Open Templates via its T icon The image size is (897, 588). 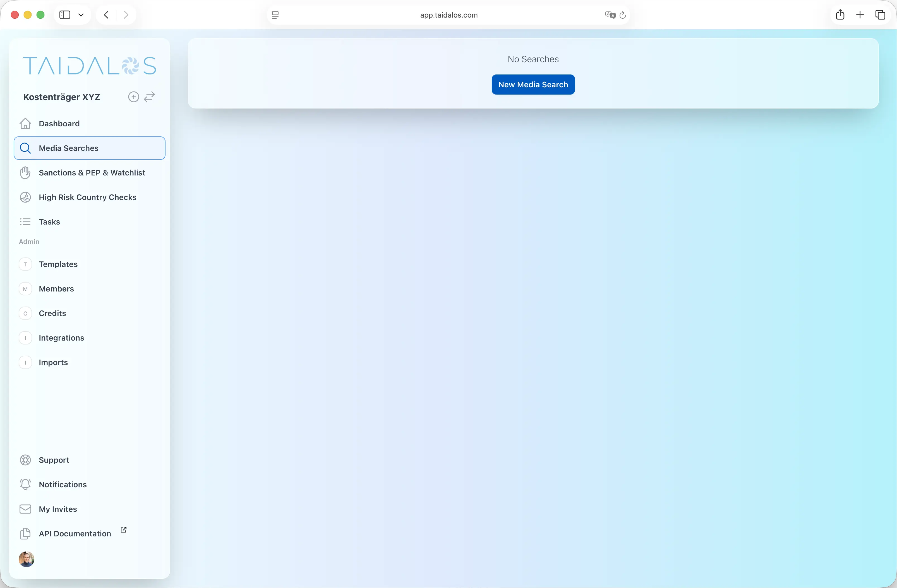tap(25, 264)
